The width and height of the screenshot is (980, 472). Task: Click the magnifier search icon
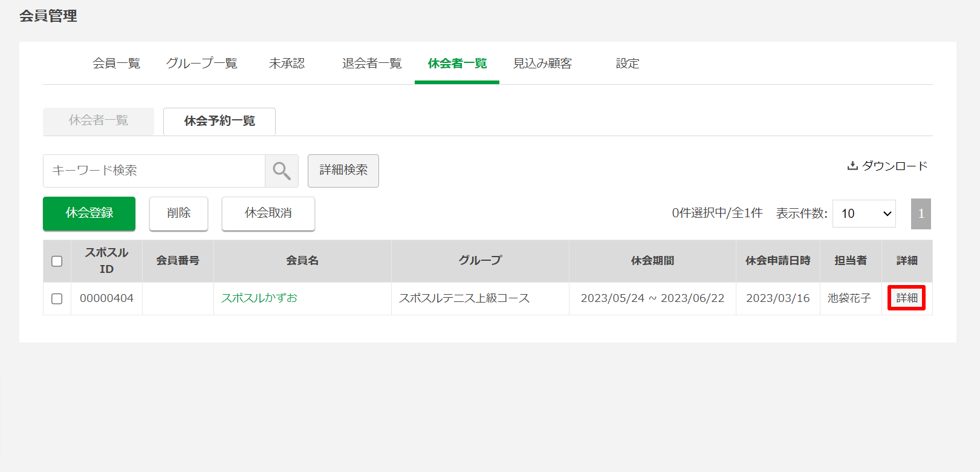pos(282,171)
